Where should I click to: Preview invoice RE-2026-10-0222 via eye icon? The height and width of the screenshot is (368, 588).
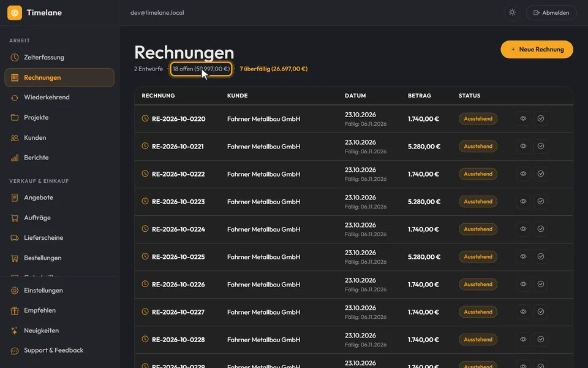coord(523,174)
